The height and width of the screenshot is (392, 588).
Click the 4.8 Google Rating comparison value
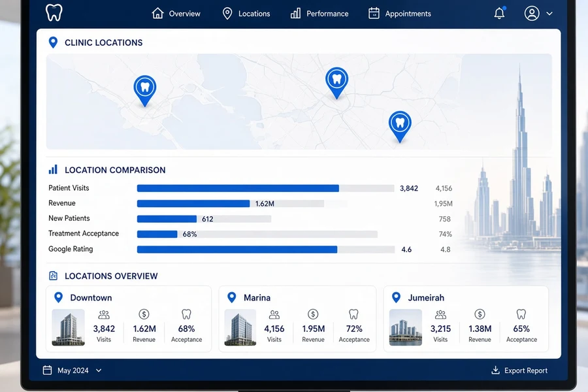coord(445,250)
